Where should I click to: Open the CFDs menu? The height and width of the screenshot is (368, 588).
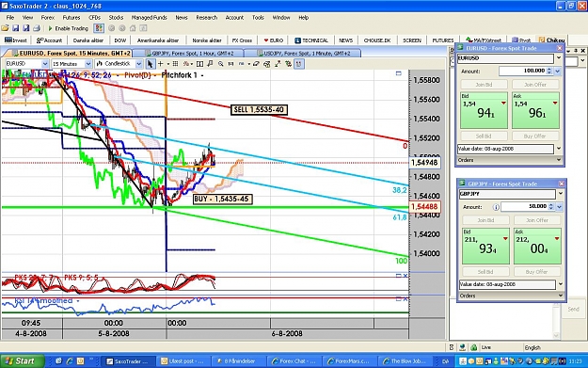94,17
